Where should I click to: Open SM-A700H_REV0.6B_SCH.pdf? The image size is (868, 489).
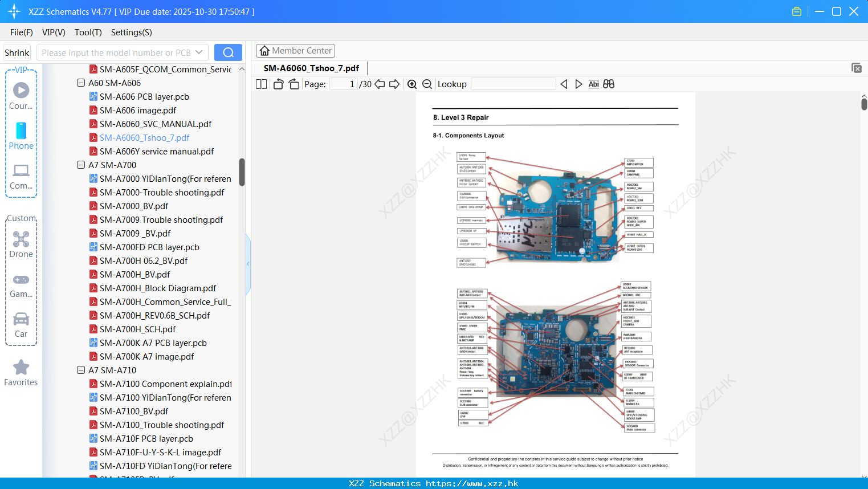[154, 316]
